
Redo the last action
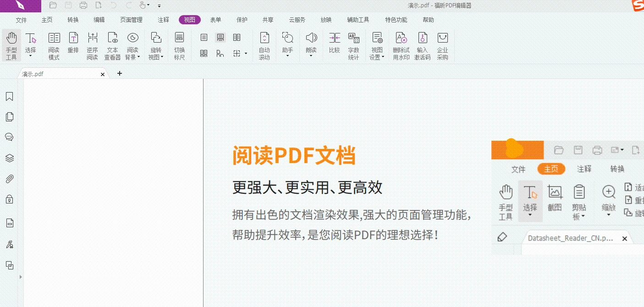pos(129,5)
